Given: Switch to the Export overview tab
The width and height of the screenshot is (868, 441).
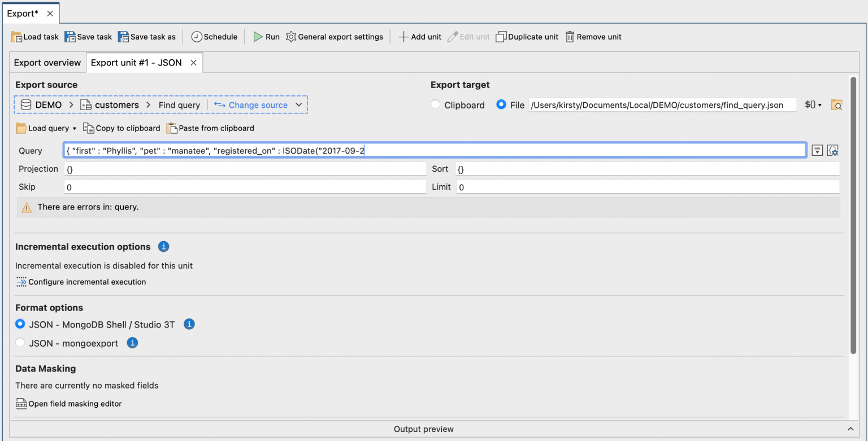Looking at the screenshot, I should [47, 62].
